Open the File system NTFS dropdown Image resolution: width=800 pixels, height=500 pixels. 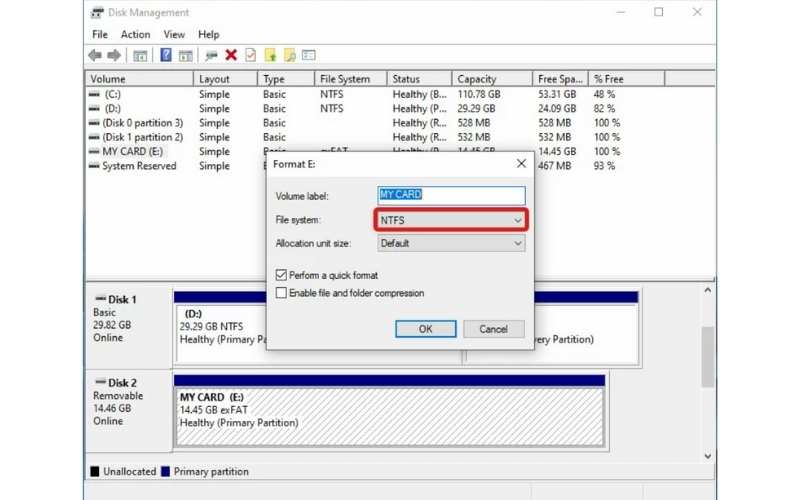coord(451,220)
